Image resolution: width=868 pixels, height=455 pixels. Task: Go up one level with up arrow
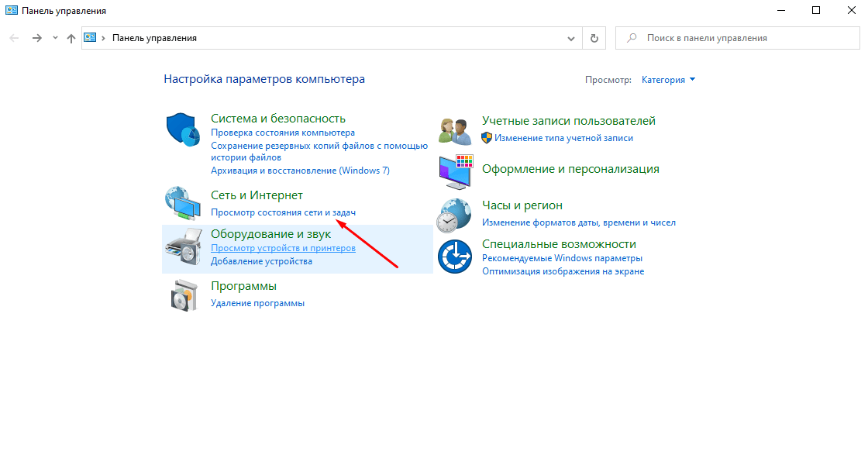tap(71, 38)
